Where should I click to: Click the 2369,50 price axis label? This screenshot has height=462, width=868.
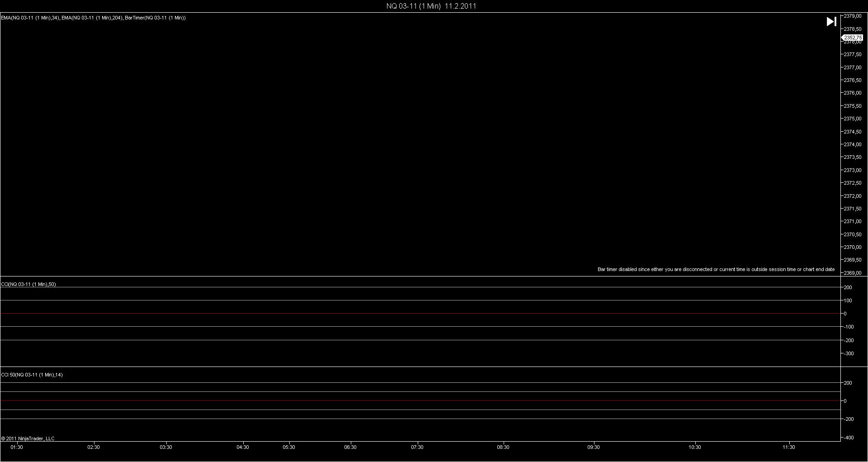point(853,260)
